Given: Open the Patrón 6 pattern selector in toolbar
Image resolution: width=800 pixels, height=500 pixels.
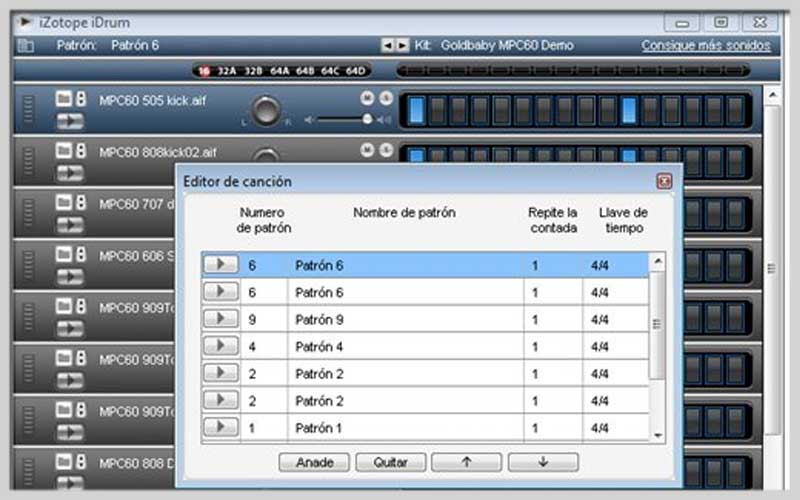Looking at the screenshot, I should click(x=135, y=45).
